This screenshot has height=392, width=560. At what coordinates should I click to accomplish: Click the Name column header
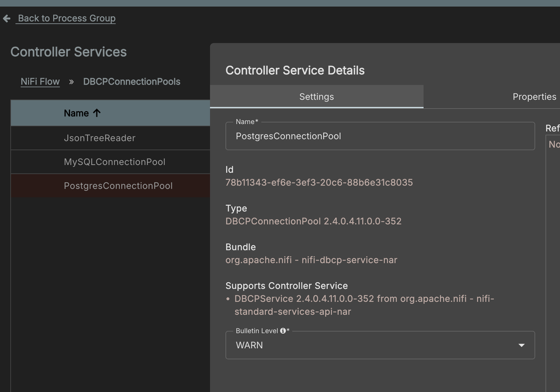click(x=76, y=113)
